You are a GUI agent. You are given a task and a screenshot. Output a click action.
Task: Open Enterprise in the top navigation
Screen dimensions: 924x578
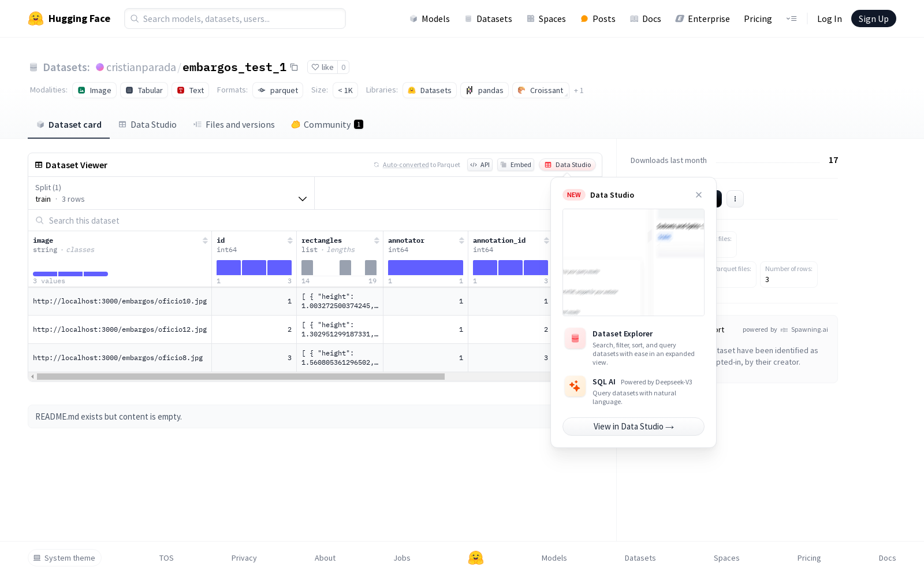coord(703,18)
